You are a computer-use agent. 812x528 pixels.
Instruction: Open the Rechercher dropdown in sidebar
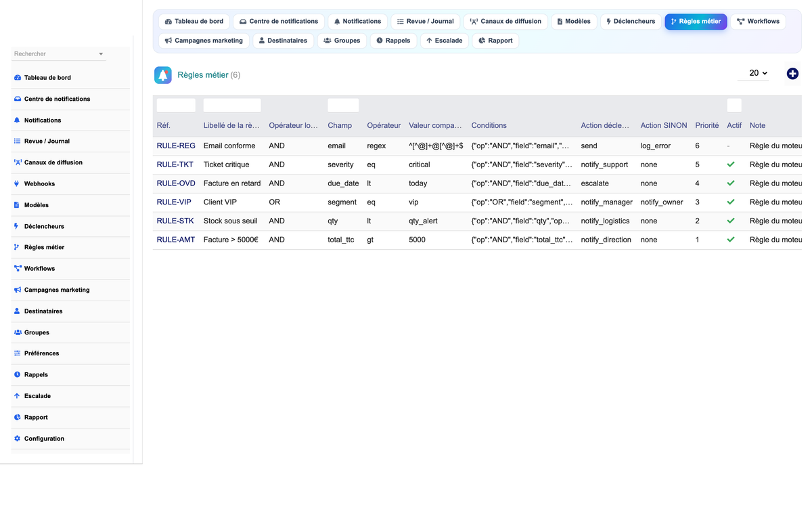tap(59, 53)
